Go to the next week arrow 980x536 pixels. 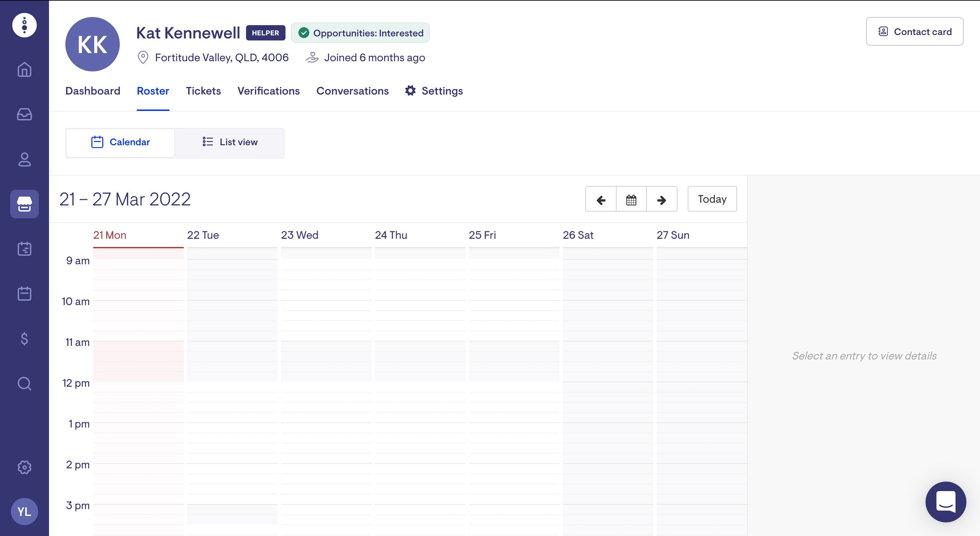[x=661, y=199]
